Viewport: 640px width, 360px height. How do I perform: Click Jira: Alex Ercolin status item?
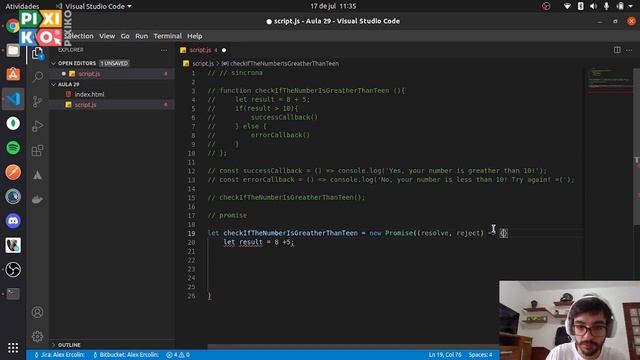[x=60, y=355]
